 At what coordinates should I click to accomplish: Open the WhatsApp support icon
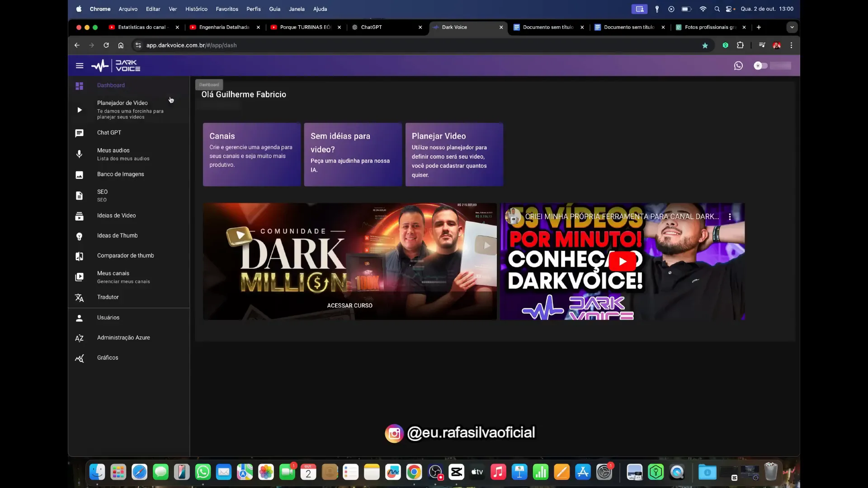(x=738, y=66)
